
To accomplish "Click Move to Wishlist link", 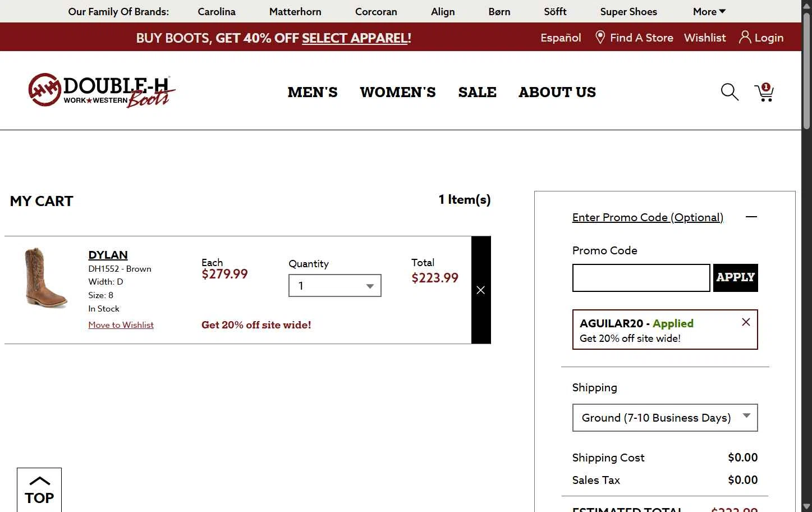I will 121,325.
